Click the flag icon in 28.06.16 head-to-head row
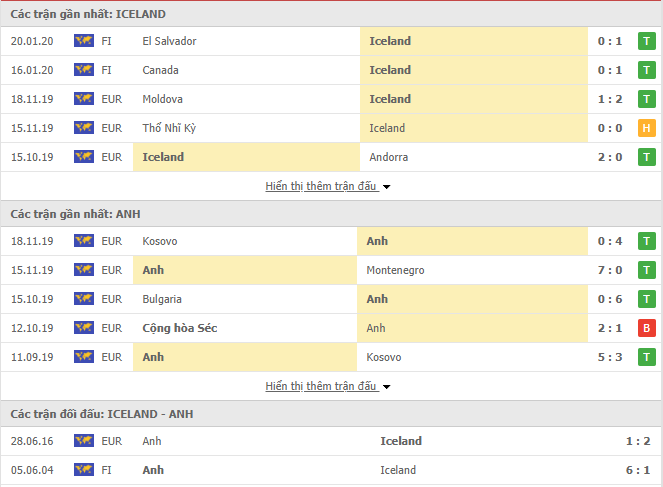This screenshot has height=487, width=663. tap(83, 441)
